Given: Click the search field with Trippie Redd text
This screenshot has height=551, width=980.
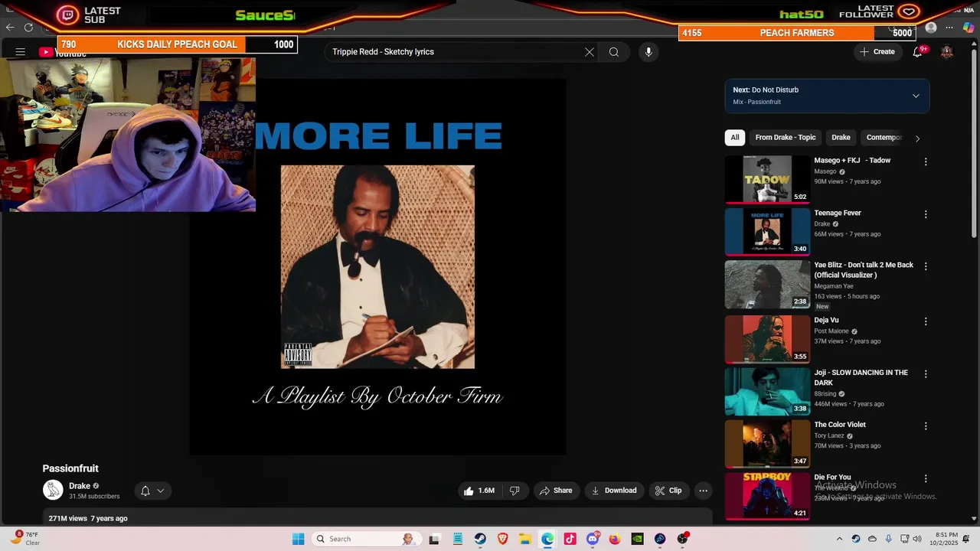Looking at the screenshot, I should click(x=456, y=52).
